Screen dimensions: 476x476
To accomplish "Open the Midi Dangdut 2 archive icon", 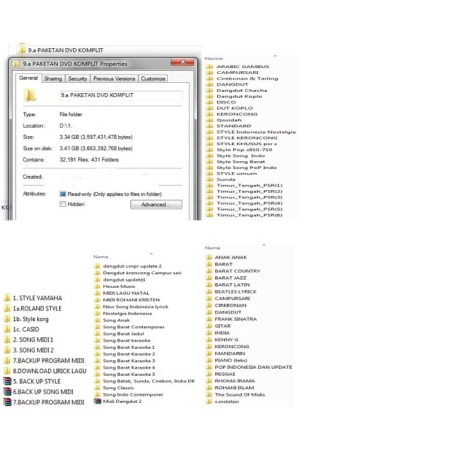I will 97,401.
